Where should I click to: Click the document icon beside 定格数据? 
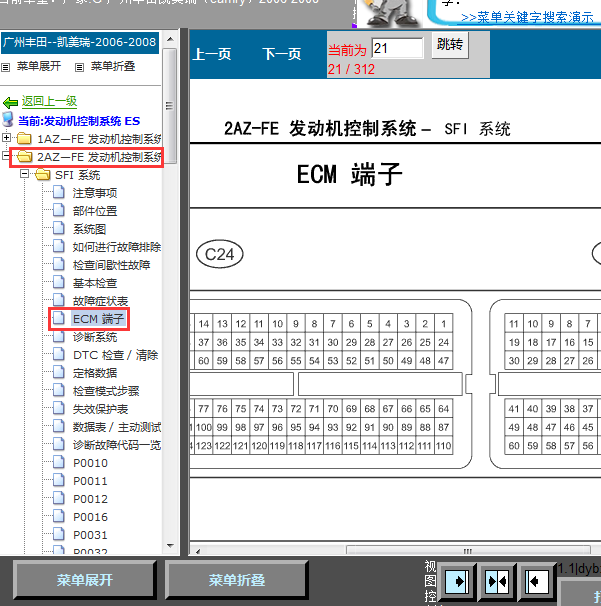(x=58, y=372)
